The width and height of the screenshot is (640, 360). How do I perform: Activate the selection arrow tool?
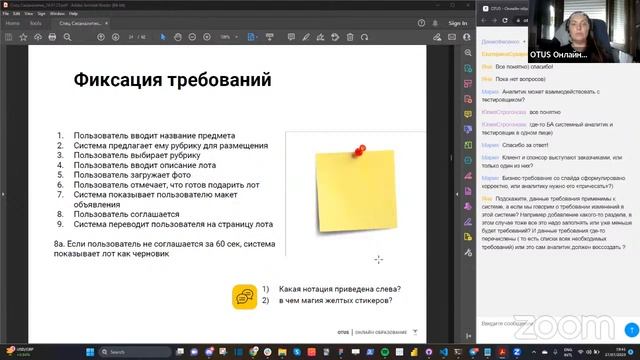point(163,37)
